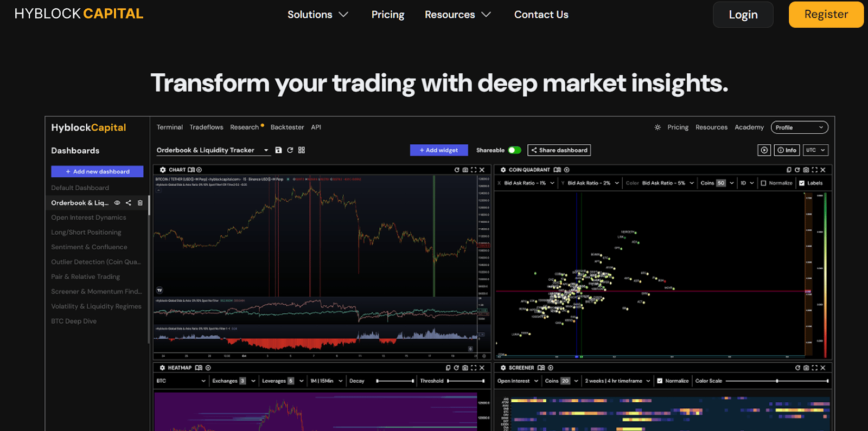Open CHART widget settings gear
The image size is (868, 431).
[163, 170]
